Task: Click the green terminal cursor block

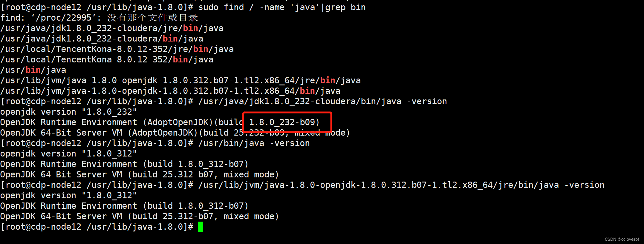Action: point(201,227)
